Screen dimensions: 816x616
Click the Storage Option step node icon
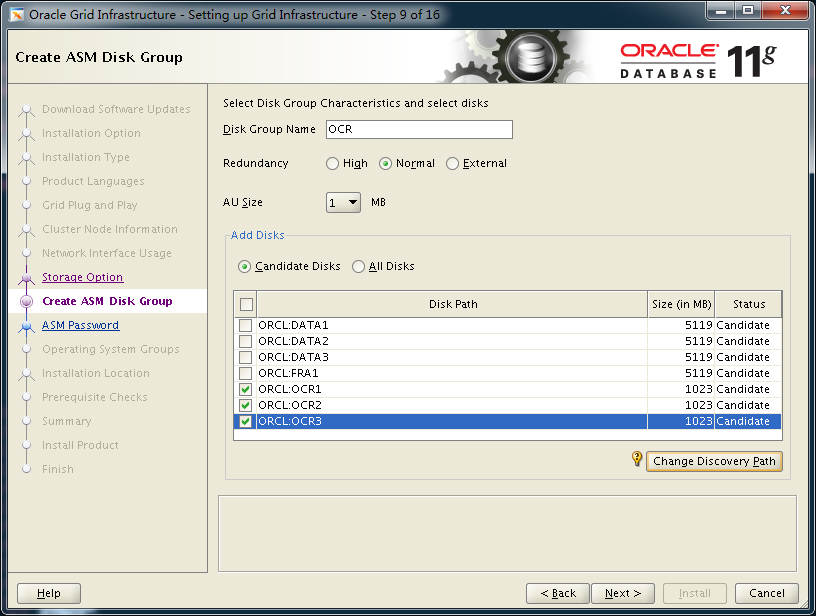26,278
